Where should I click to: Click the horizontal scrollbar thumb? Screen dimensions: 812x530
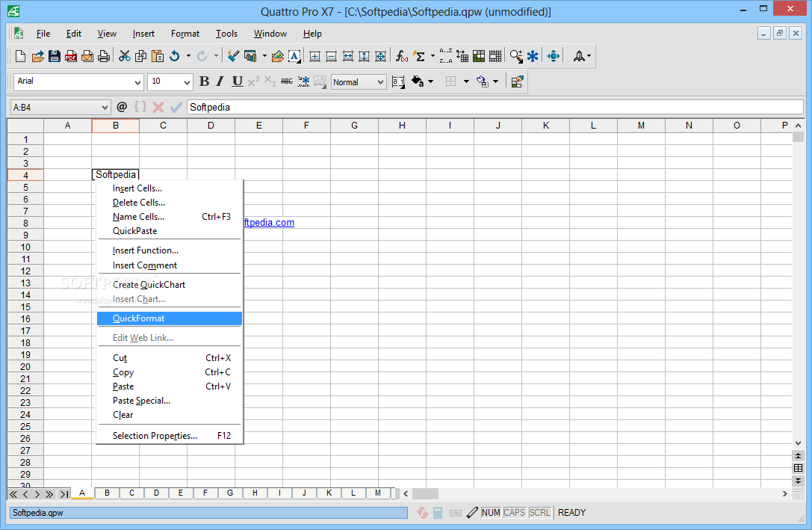[x=425, y=493]
